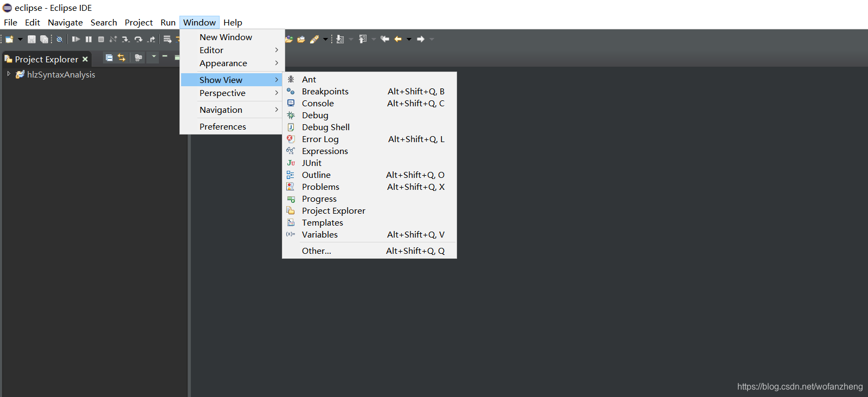Expand the hlzSyntaxAnalysis project node
The height and width of the screenshot is (397, 868).
[x=9, y=74]
